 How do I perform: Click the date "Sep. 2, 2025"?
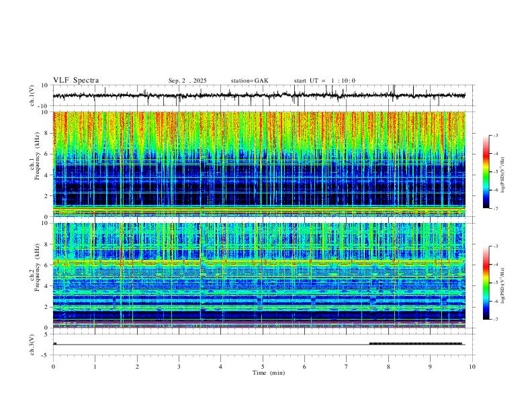187,81
